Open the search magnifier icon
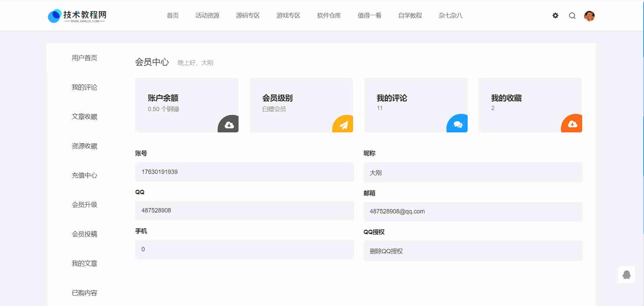The height and width of the screenshot is (306, 644). point(572,16)
